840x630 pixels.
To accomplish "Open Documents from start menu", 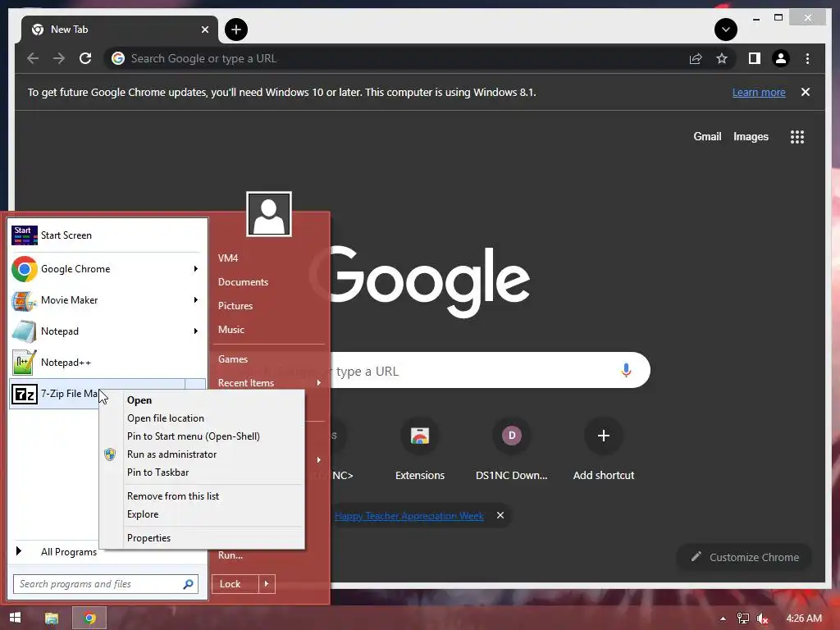I will 243,282.
